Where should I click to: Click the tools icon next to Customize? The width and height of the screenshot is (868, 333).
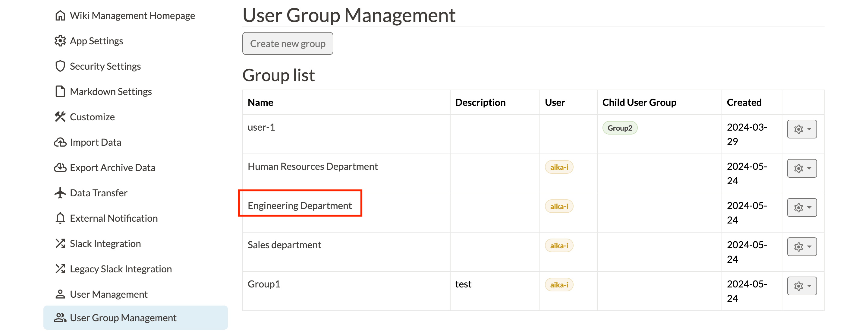pos(60,117)
